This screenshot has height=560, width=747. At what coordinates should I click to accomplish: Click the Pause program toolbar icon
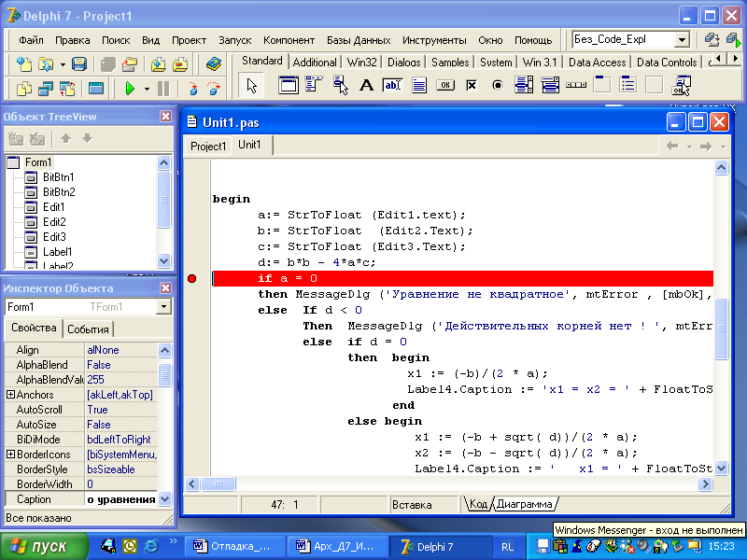coord(163,89)
